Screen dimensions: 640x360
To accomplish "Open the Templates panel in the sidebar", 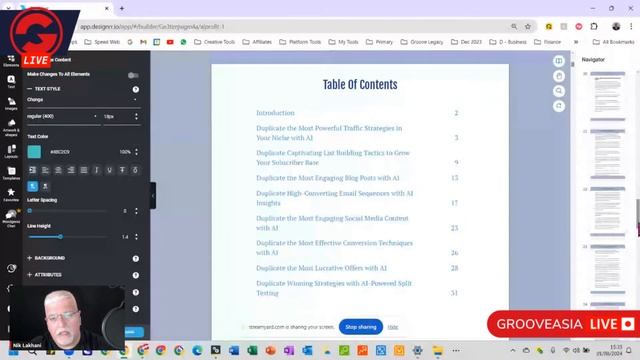I will coord(11,173).
